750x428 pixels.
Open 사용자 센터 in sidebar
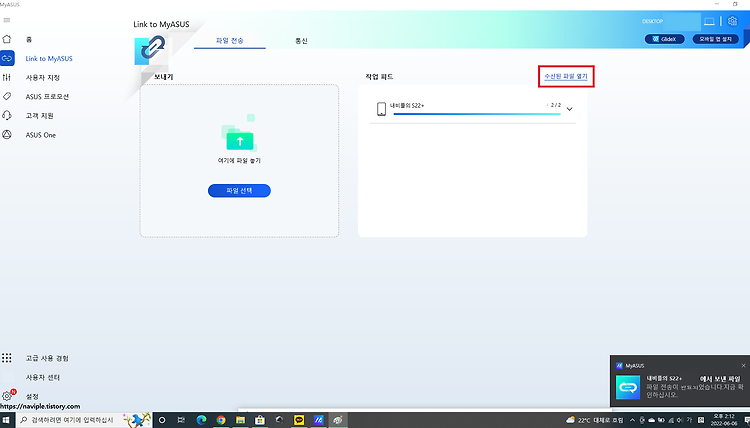[43, 377]
